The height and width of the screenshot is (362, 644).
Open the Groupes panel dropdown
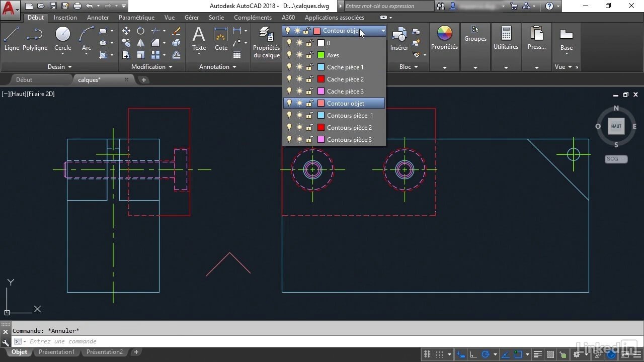click(x=475, y=67)
